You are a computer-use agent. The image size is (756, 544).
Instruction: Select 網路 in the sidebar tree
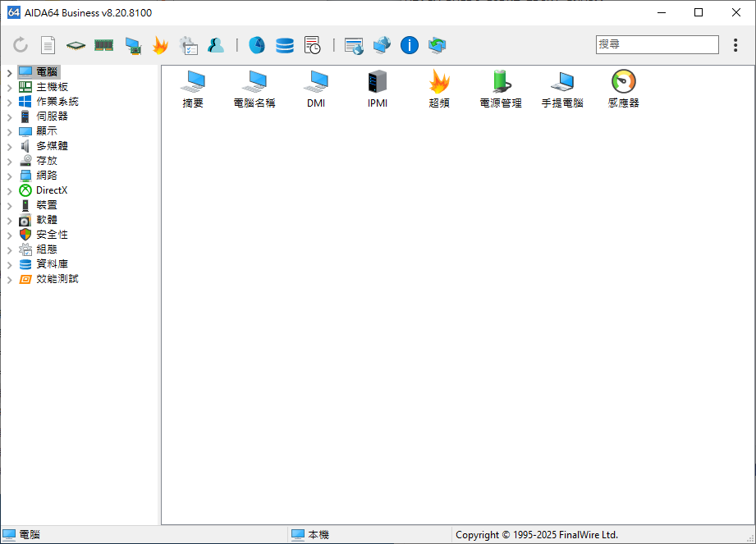click(x=47, y=176)
